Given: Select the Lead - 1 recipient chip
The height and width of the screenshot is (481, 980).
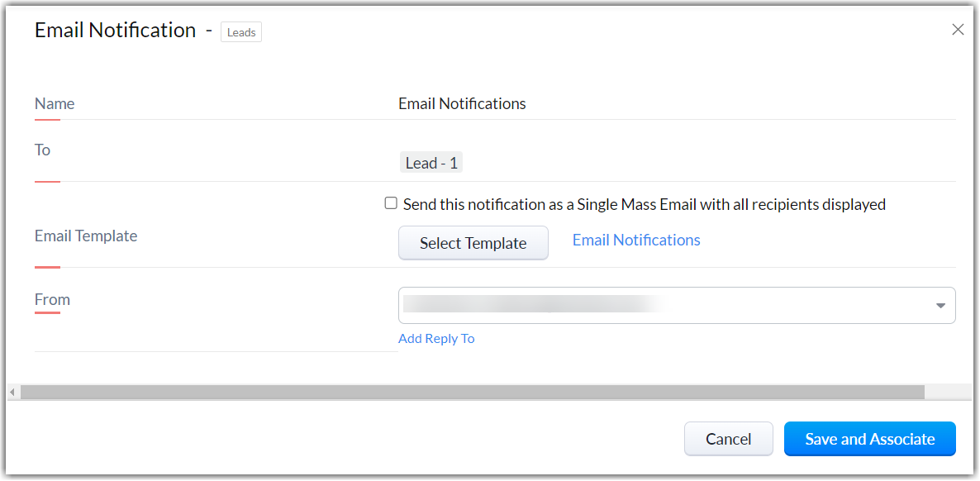Looking at the screenshot, I should pos(431,163).
